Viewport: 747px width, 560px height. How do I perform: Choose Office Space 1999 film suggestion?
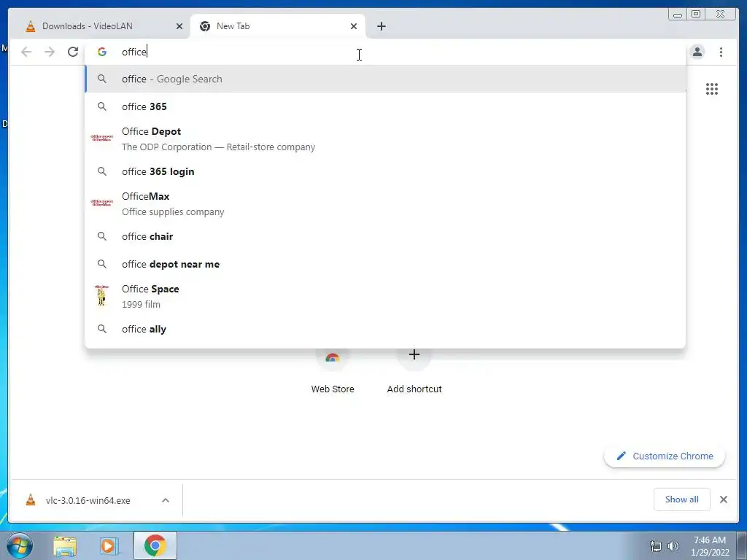tap(385, 296)
